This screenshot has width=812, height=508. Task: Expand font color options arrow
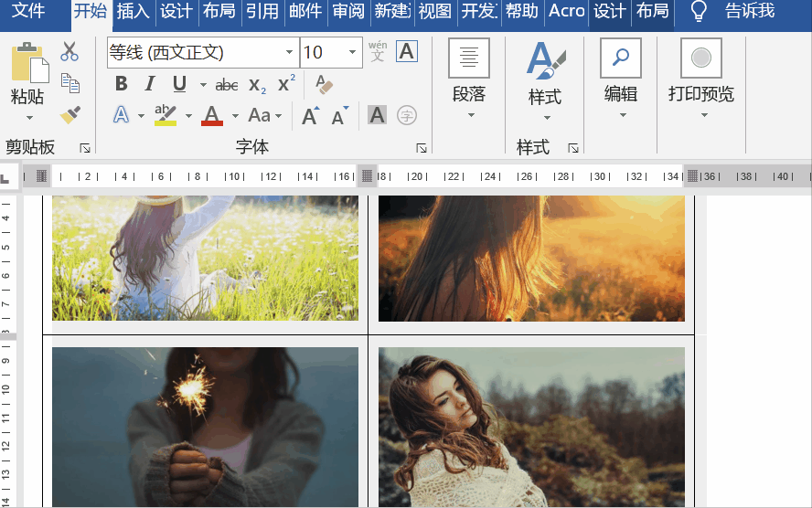235,116
